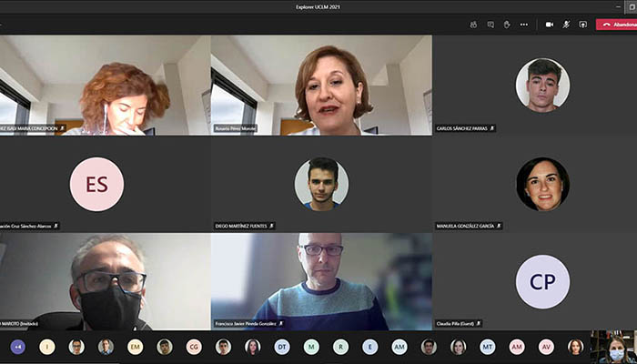Viewport: 637px width, 364px height.
Task: Click the MT avatar in participant strip
Action: click(x=488, y=347)
